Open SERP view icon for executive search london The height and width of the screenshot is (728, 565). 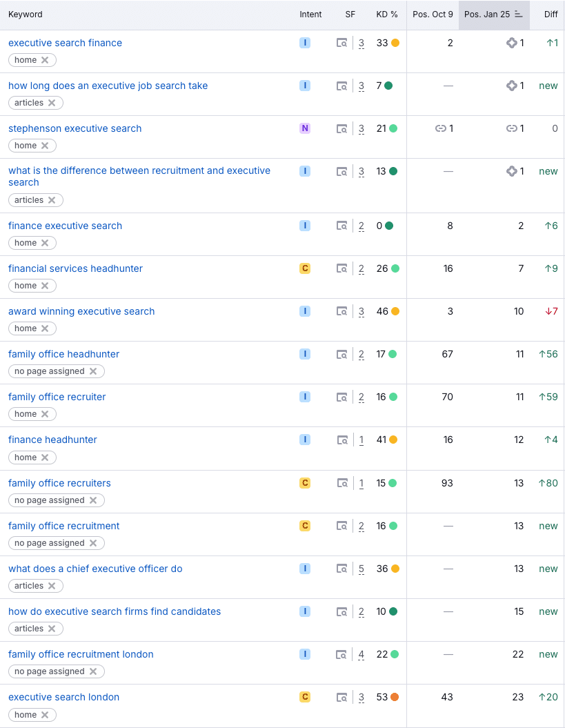[x=342, y=698]
